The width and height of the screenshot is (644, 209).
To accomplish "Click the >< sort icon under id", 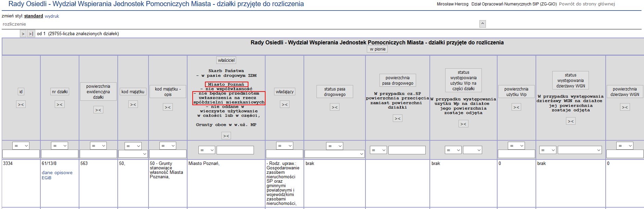I will pyautogui.click(x=21, y=104).
